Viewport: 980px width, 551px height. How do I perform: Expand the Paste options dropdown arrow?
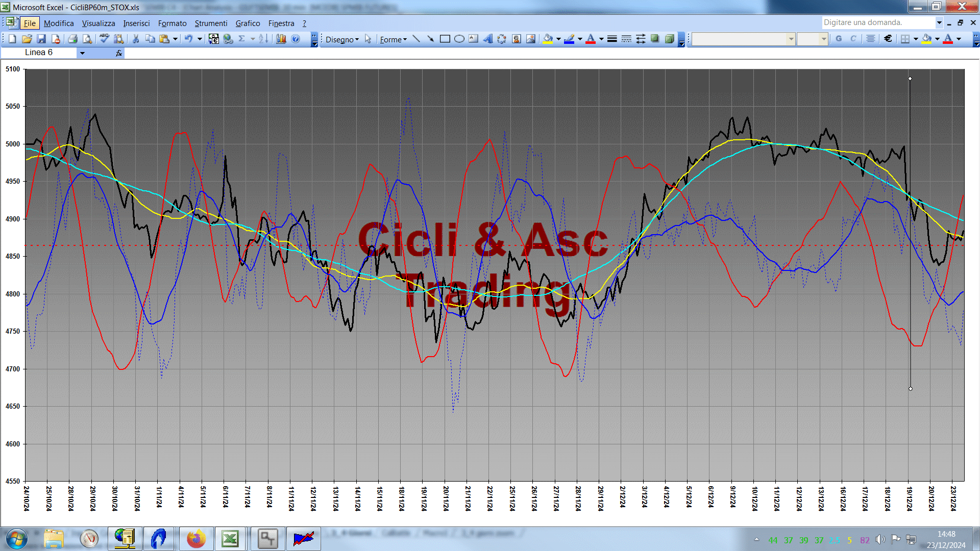[x=175, y=39]
